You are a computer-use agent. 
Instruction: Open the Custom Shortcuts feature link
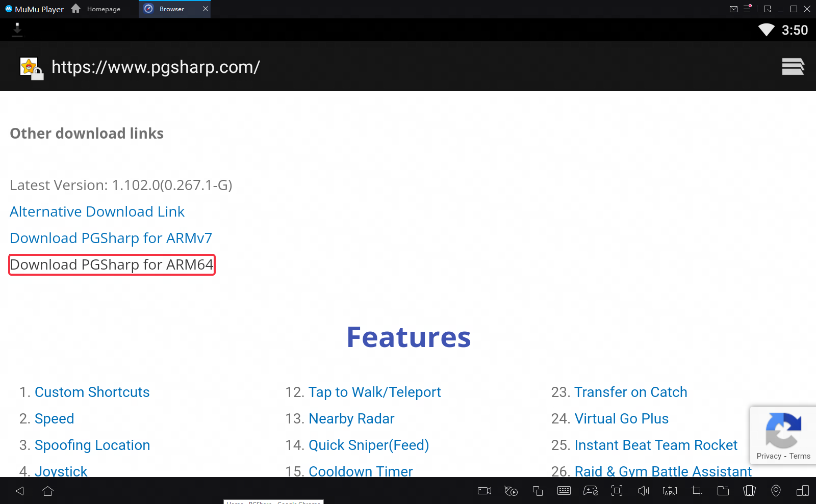[x=92, y=392]
